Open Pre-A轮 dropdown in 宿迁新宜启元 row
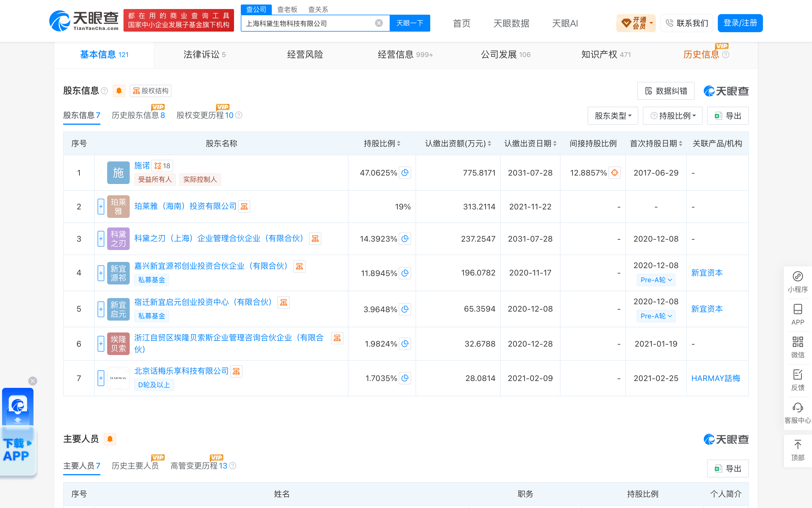 click(x=656, y=316)
